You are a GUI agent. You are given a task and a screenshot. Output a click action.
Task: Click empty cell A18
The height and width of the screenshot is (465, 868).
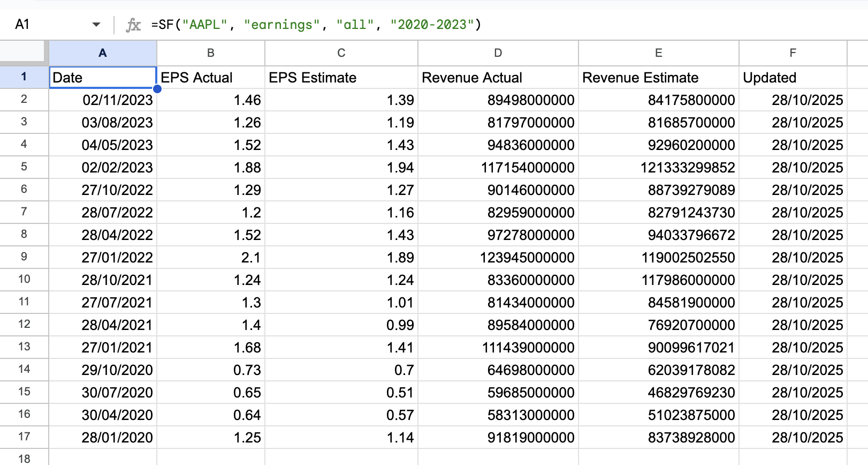tap(103, 457)
